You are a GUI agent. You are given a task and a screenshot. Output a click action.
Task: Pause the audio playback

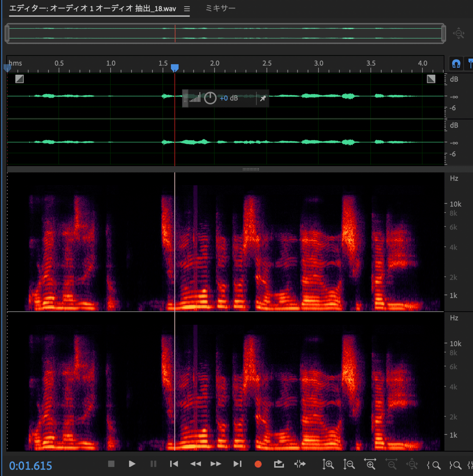click(153, 464)
